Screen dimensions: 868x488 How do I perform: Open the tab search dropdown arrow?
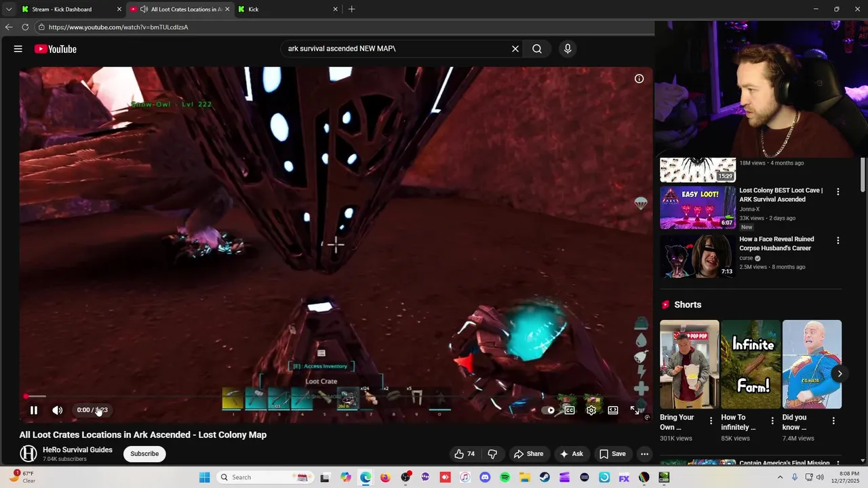click(9, 9)
